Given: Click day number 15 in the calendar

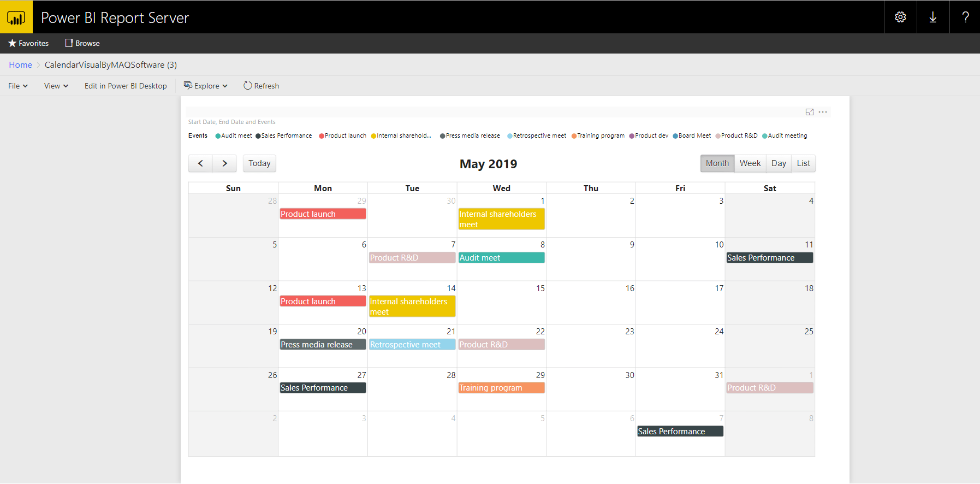Looking at the screenshot, I should (541, 288).
